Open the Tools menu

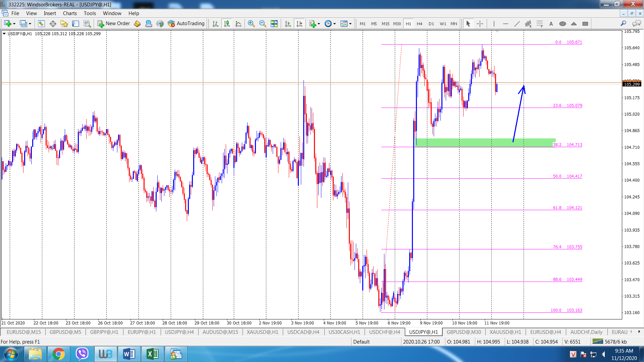click(90, 13)
